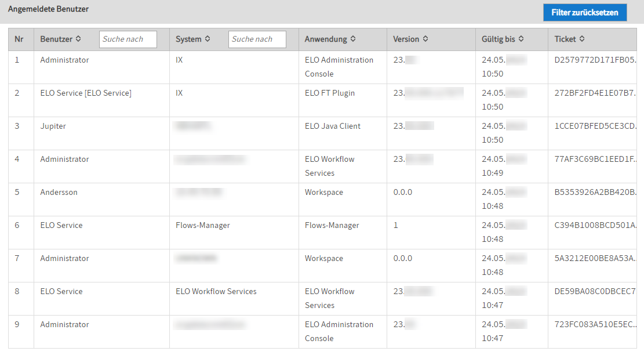Select Administrator in row 9
The height and width of the screenshot is (355, 644).
64,325
